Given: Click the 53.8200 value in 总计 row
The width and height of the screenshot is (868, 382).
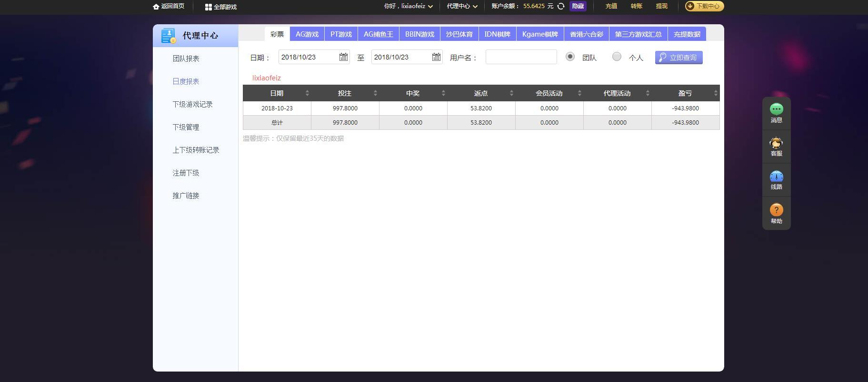Looking at the screenshot, I should (481, 123).
